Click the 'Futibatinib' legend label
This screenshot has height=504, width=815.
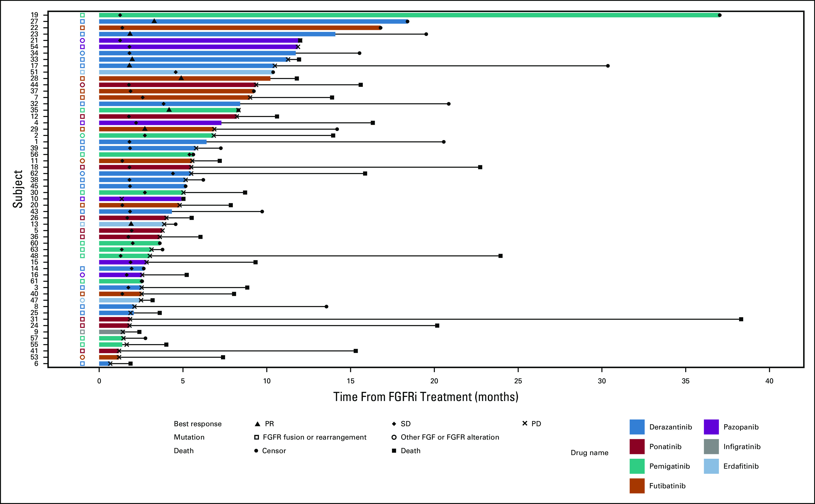667,486
